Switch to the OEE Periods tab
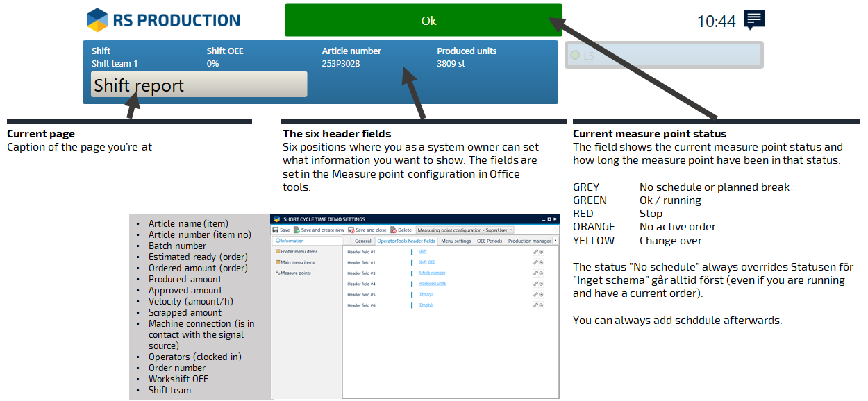 pyautogui.click(x=489, y=241)
